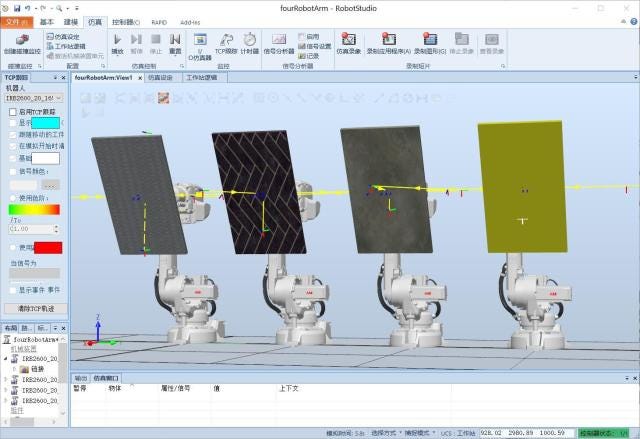This screenshot has width=640, height=439.
Task: Open Station Logic (工作站逻辑)
Action: (66, 46)
